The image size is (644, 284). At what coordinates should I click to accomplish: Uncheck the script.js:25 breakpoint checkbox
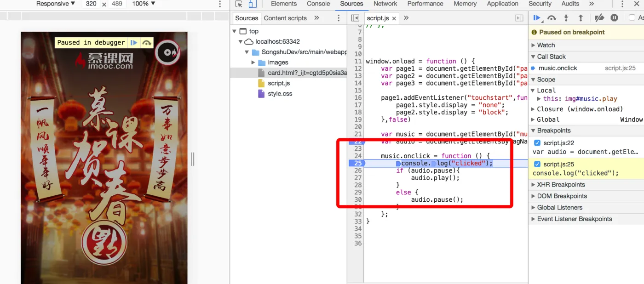click(537, 164)
